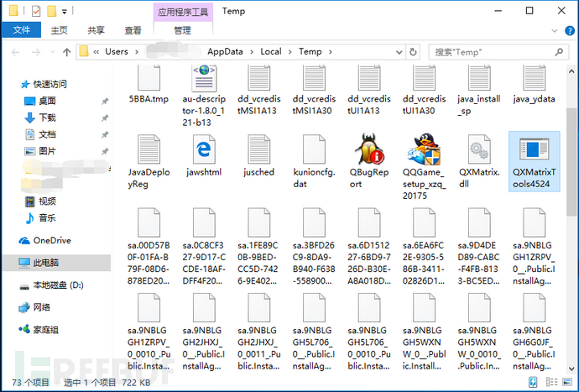The image size is (579, 392).
Task: Click the Up arrow navigation button
Action: [66, 52]
